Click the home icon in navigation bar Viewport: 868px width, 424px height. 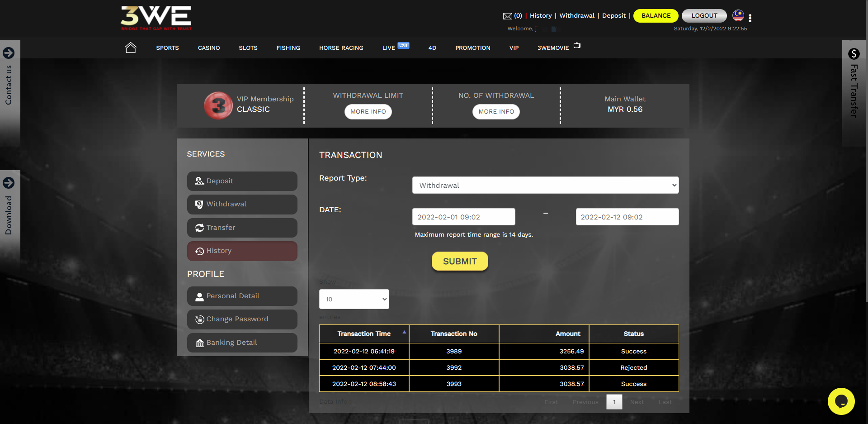point(130,48)
